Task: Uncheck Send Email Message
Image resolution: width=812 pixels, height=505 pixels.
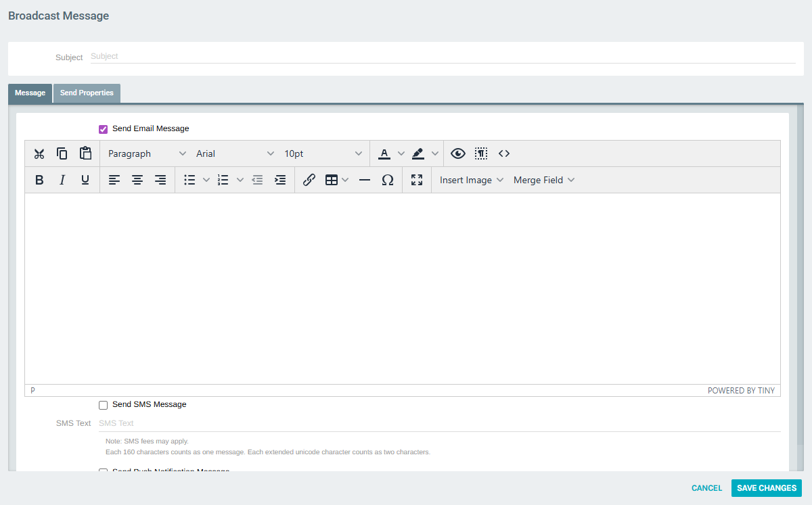Action: point(103,128)
